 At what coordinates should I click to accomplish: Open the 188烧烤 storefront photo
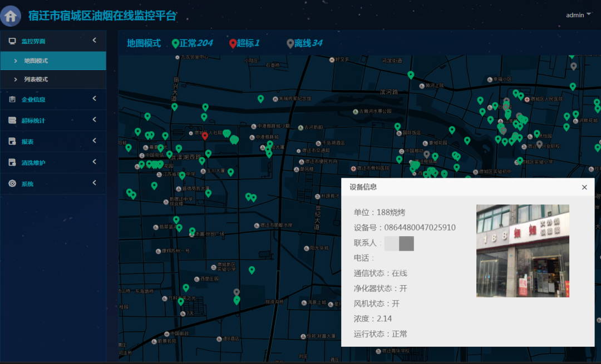522,251
